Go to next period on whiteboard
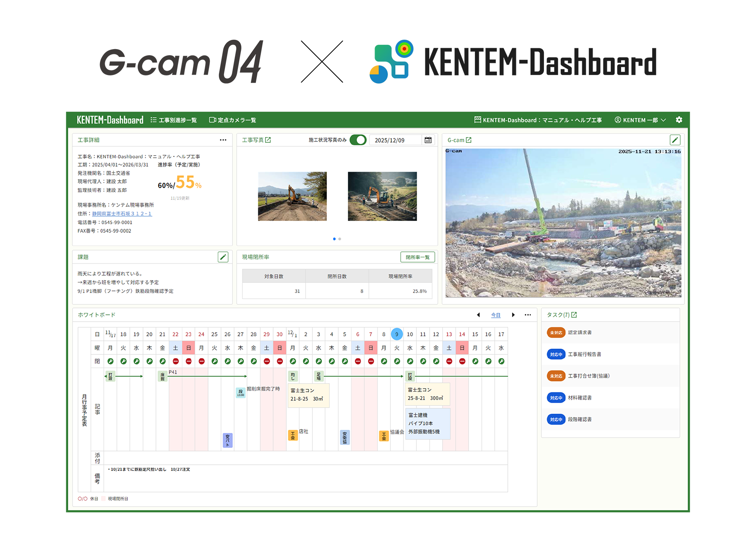The height and width of the screenshot is (535, 756). tap(513, 315)
